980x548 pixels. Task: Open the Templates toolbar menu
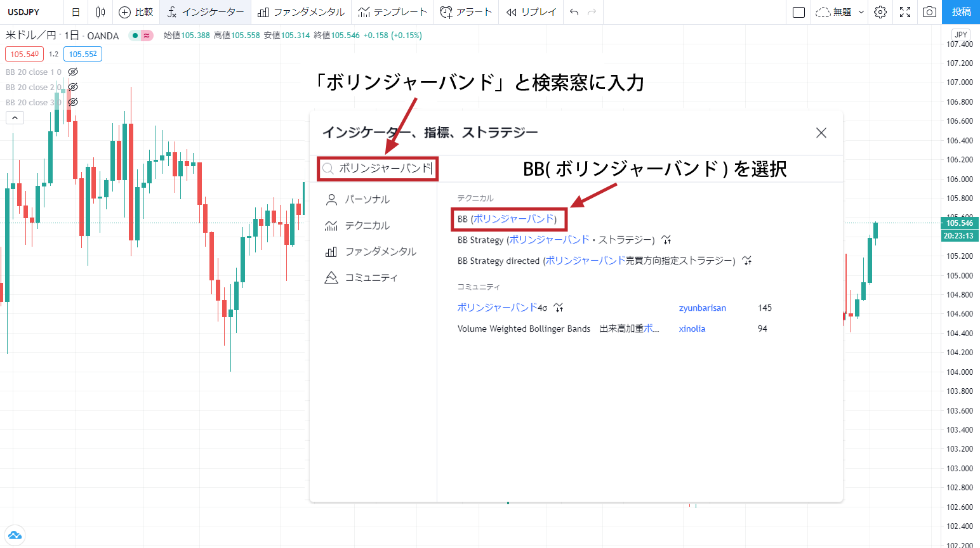click(393, 12)
